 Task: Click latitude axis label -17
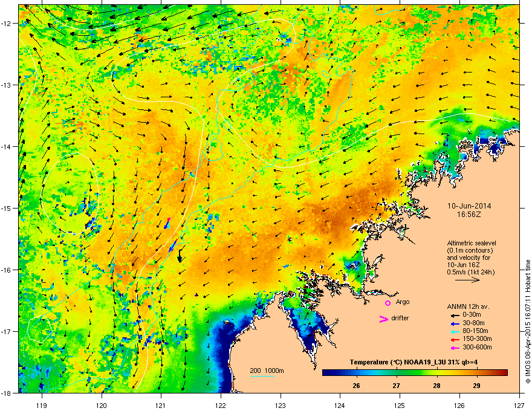coord(7,331)
